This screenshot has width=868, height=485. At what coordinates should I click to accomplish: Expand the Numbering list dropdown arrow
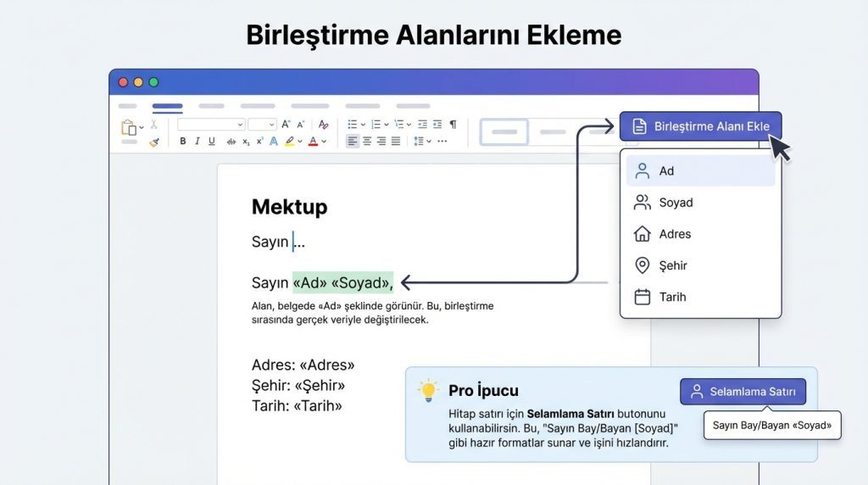tap(386, 125)
